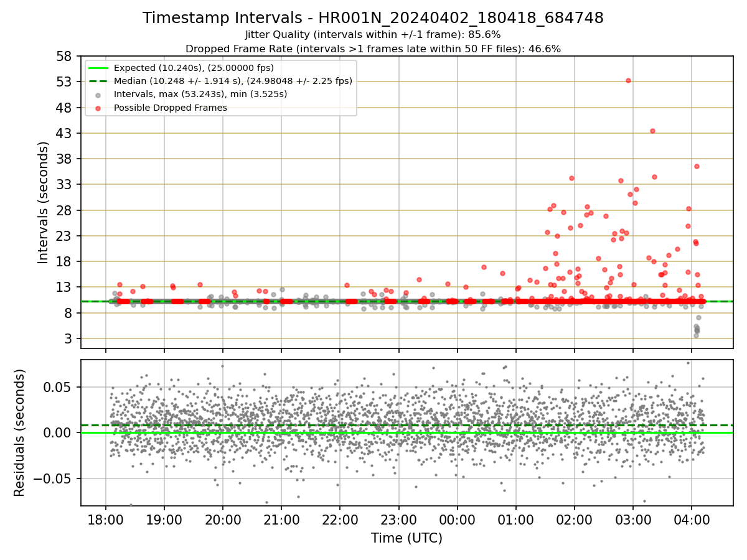
Task: Click the 03:00 x-axis tick label
Action: click(x=633, y=519)
